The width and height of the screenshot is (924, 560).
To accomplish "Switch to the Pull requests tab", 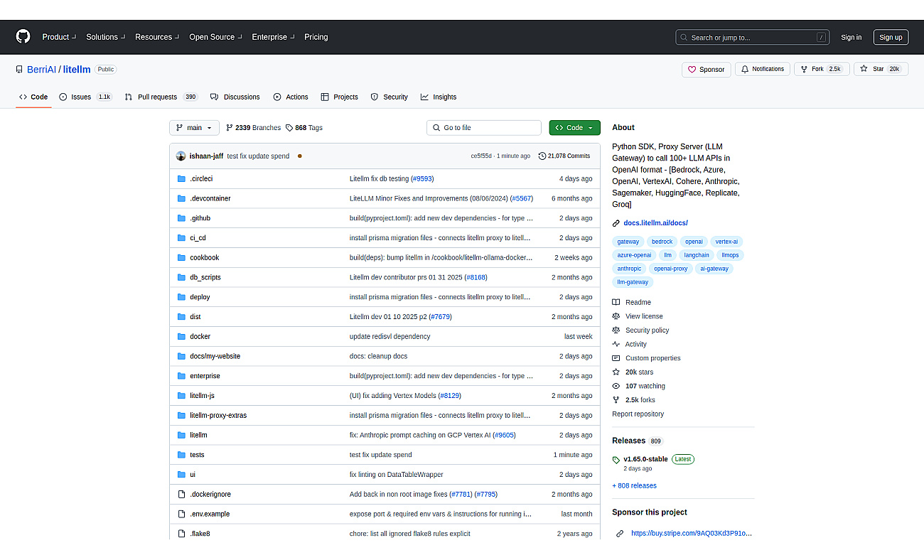I will 161,97.
